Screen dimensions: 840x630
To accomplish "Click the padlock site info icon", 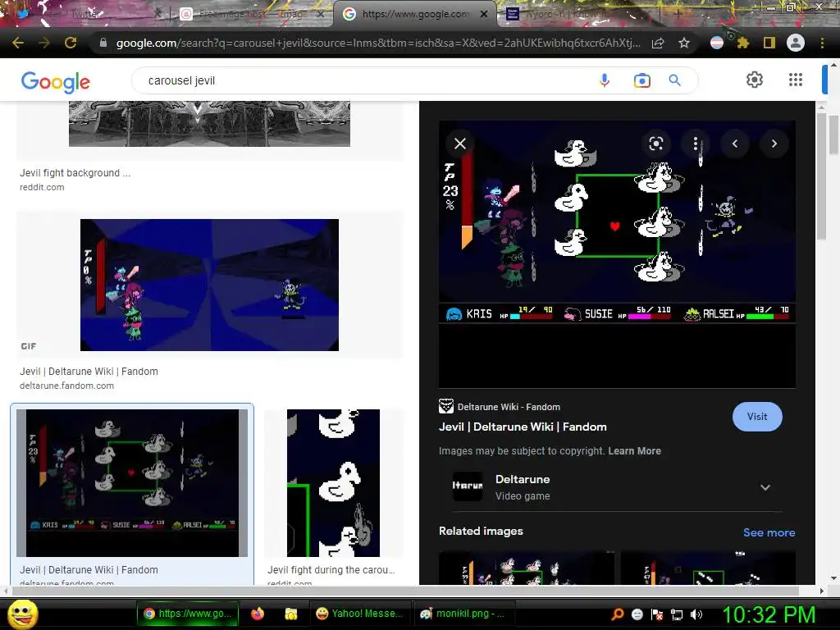I will pyautogui.click(x=103, y=43).
